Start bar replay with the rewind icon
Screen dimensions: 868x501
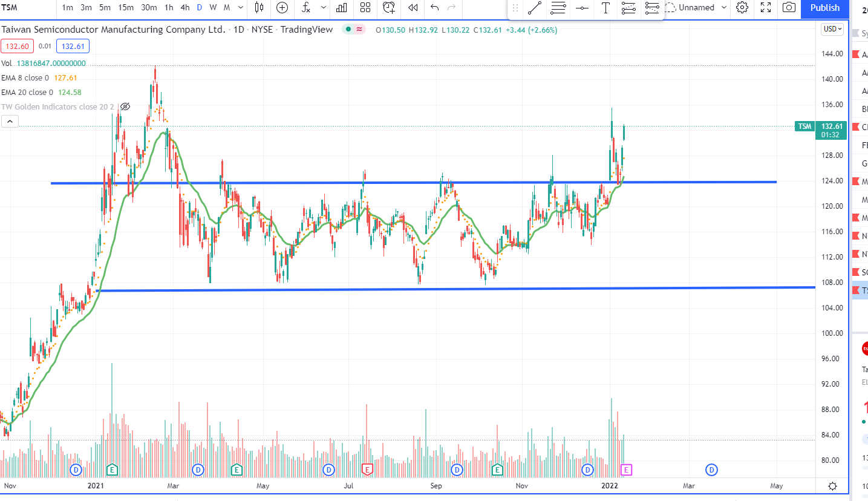(413, 8)
